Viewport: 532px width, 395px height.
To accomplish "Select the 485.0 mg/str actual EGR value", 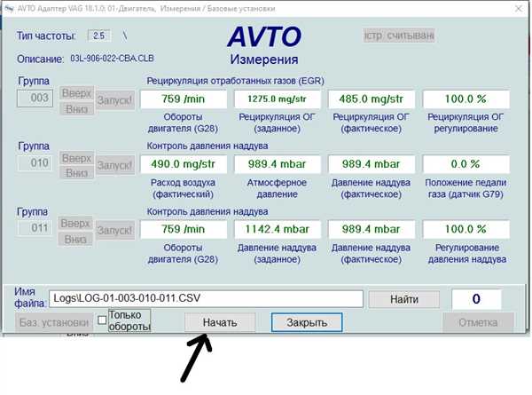I will [x=372, y=99].
